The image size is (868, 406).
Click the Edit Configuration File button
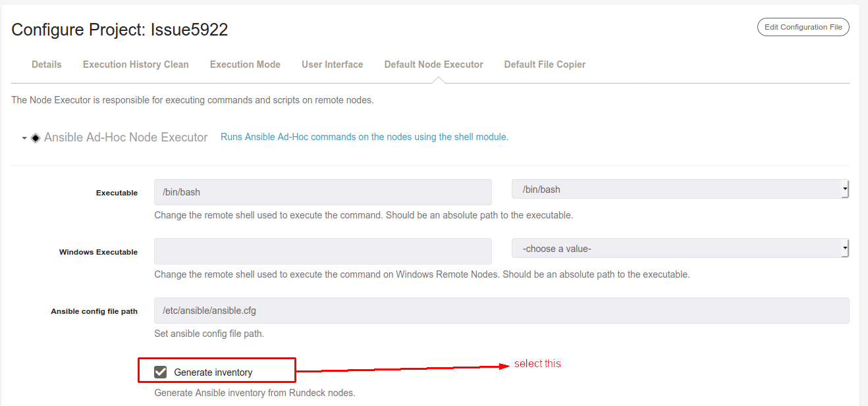coord(803,26)
